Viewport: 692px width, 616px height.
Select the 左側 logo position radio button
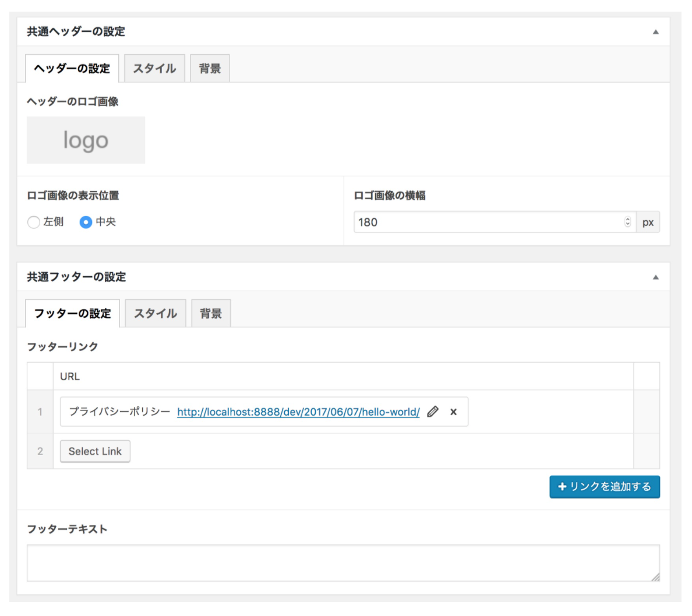pyautogui.click(x=34, y=222)
